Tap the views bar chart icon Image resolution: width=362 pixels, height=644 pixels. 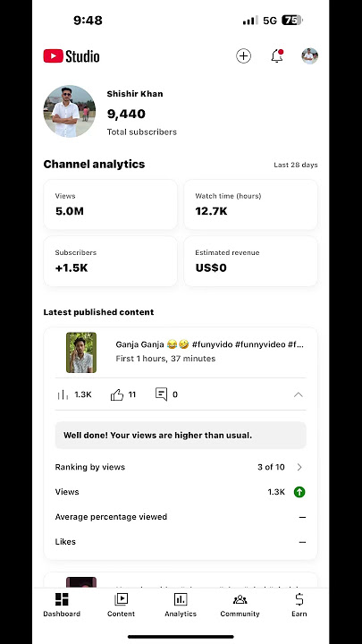coord(63,395)
